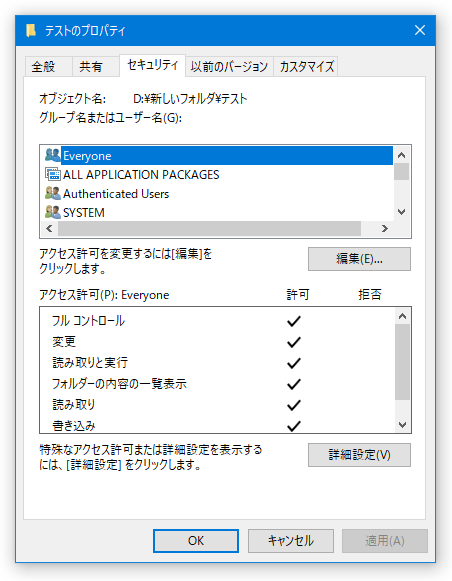This screenshot has width=452, height=581.
Task: Open the カスタマイズ tab
Action: click(307, 67)
